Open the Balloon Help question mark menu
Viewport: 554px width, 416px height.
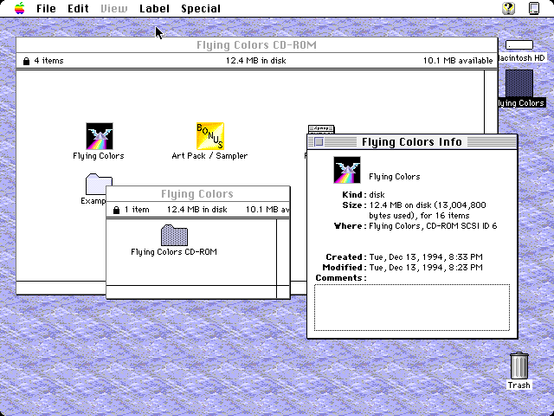click(508, 8)
